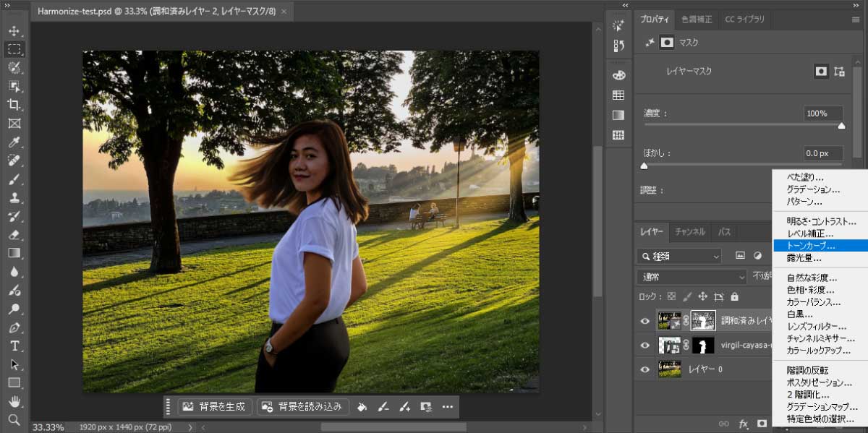Select the Rectangular Marquee tool

pos(14,49)
